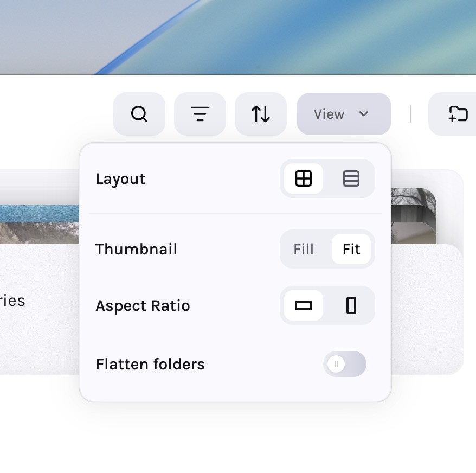The height and width of the screenshot is (473, 476).
Task: Click the Aspect Ratio menu entry
Action: pyautogui.click(x=143, y=305)
